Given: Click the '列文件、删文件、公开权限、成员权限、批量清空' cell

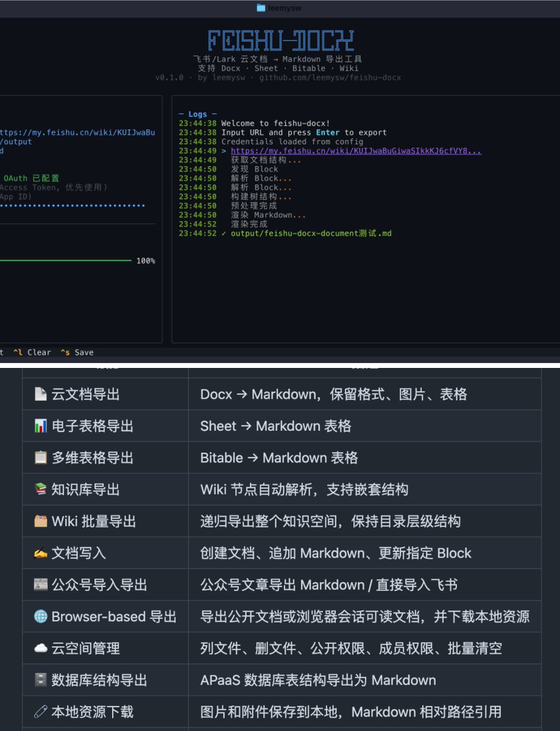Looking at the screenshot, I should click(364, 648).
